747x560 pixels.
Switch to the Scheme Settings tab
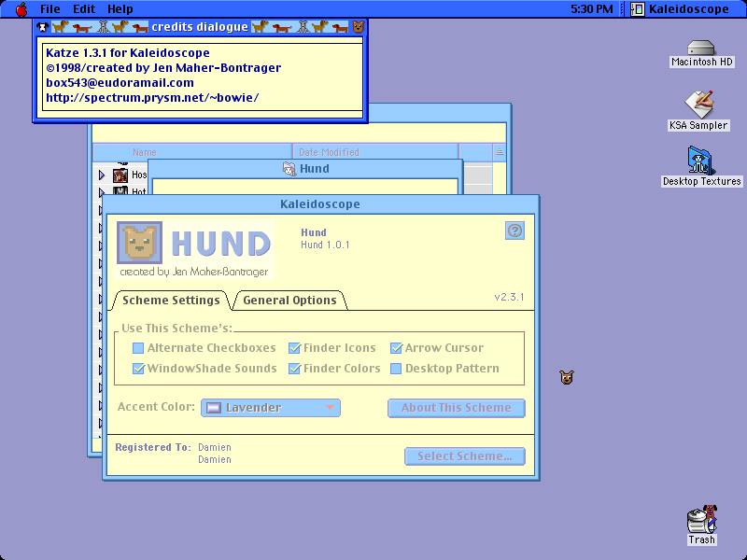click(x=171, y=300)
